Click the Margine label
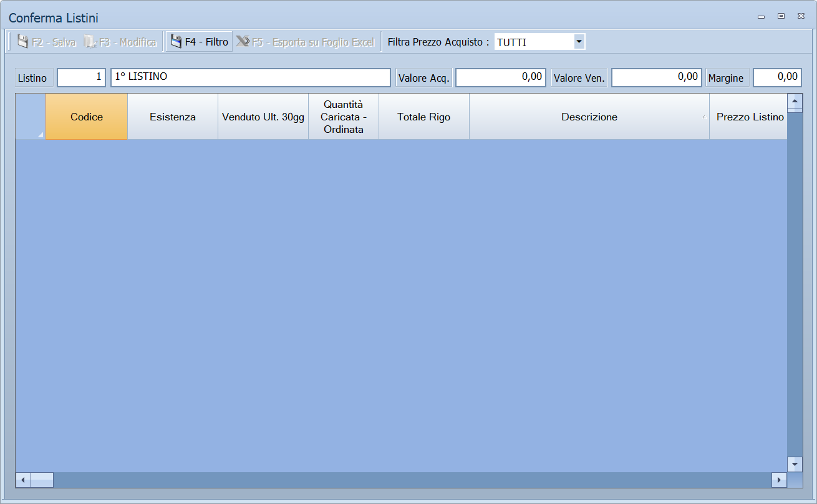 tap(727, 78)
